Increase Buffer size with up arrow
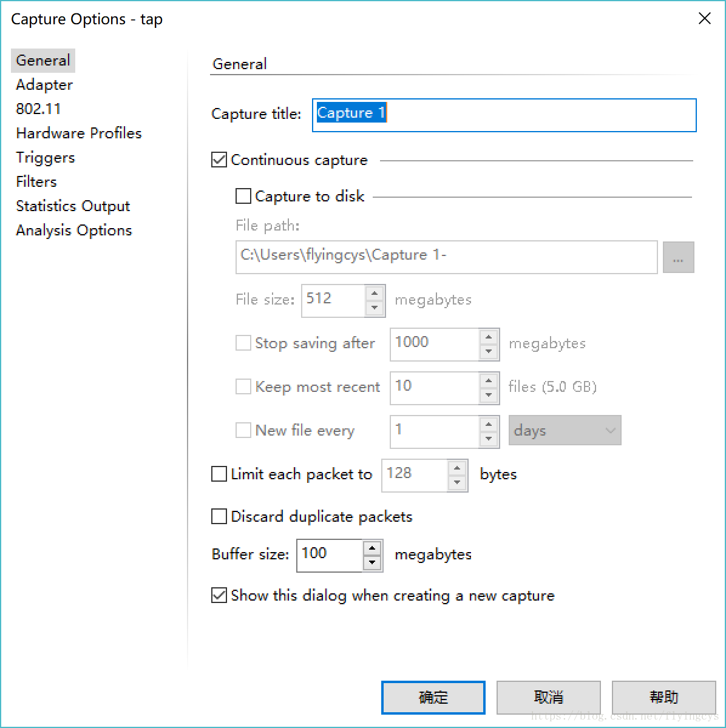Viewport: 726px width, 728px height. point(372,548)
